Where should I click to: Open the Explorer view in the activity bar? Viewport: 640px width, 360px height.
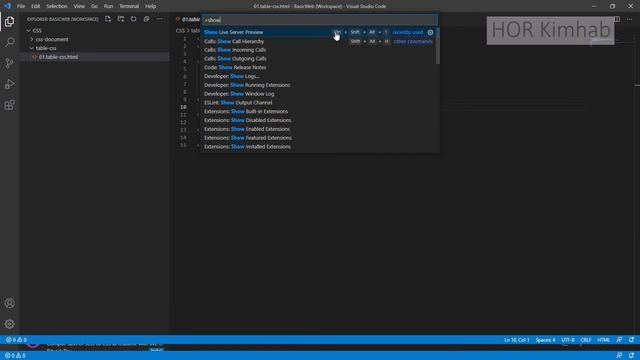[9, 22]
